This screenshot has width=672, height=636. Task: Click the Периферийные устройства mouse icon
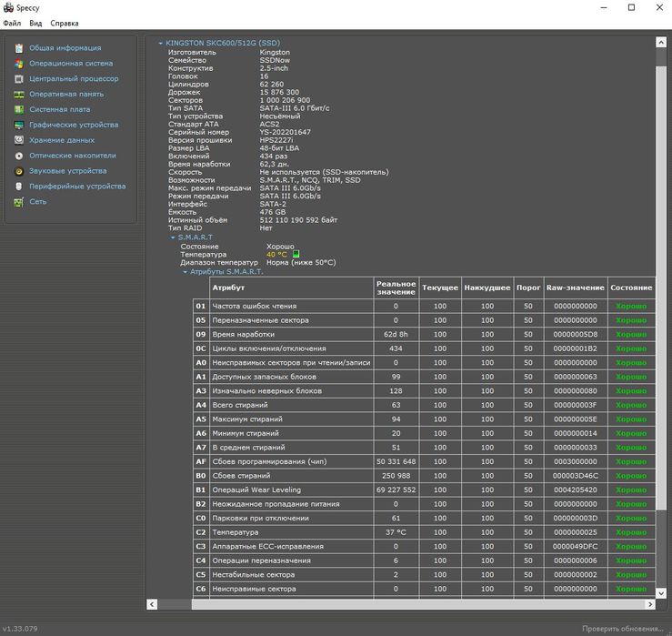(19, 187)
